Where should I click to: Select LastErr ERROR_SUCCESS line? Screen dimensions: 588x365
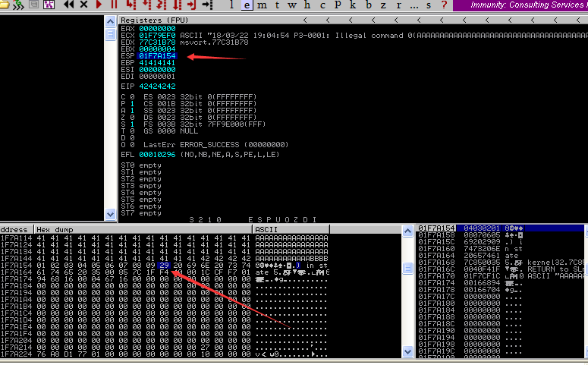pos(216,145)
